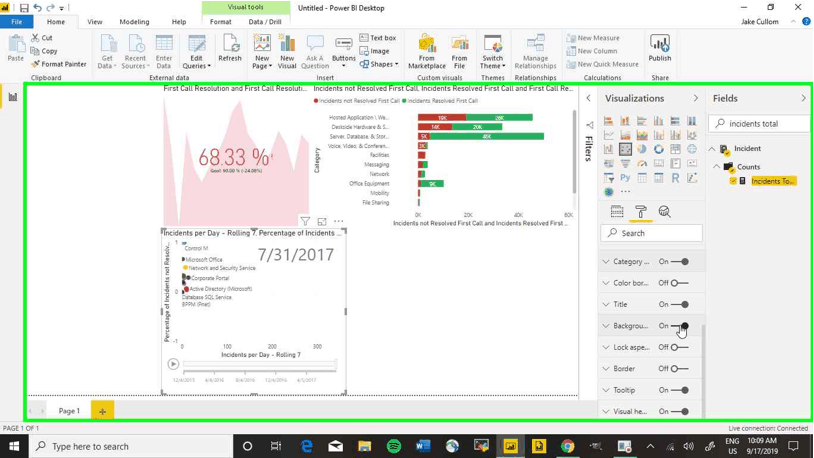
Task: Expand the Title section chevron
Action: [x=606, y=304]
